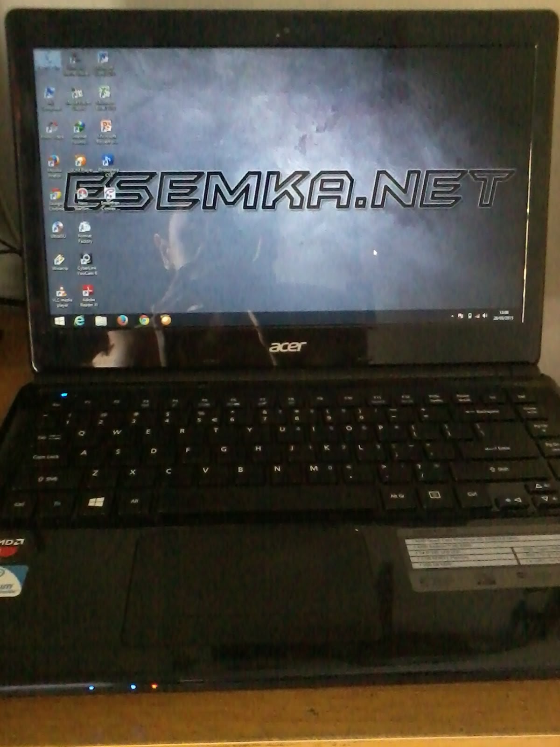Screen dimensions: 560x747
Task: Open the volume speaker tray icon
Action: coord(485,316)
